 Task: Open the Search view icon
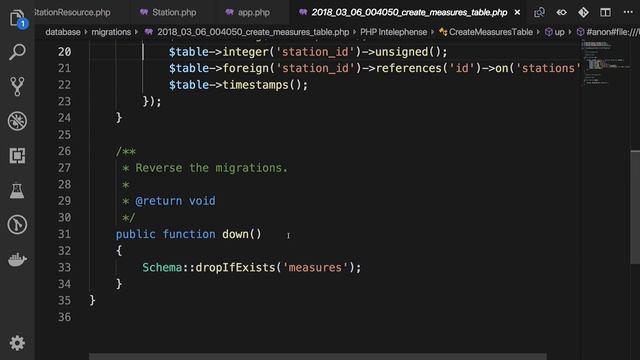pyautogui.click(x=17, y=52)
